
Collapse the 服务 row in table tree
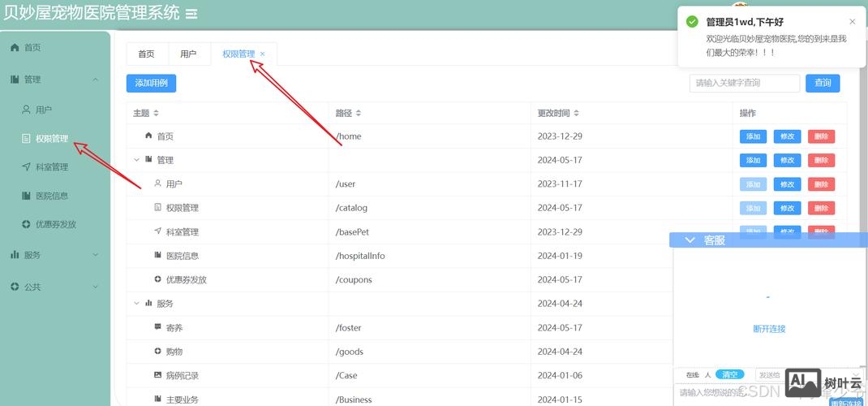(x=136, y=304)
